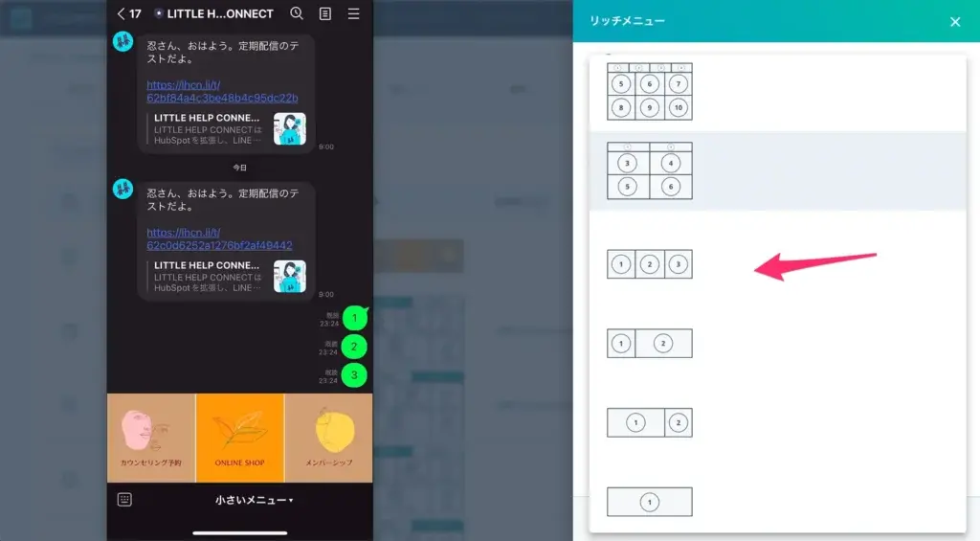Pick layout with wide 1 and narrow 2

(x=649, y=422)
